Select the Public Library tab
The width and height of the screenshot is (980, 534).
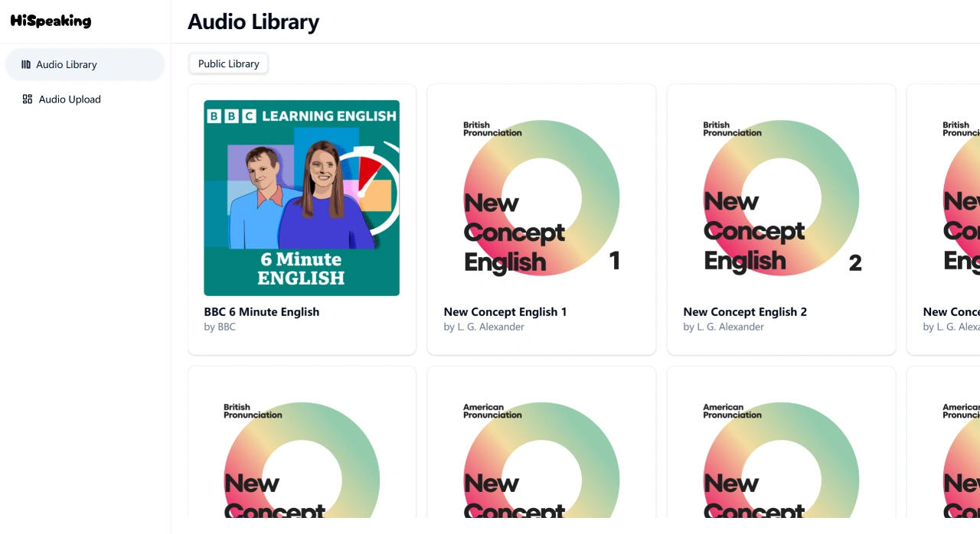click(x=229, y=63)
